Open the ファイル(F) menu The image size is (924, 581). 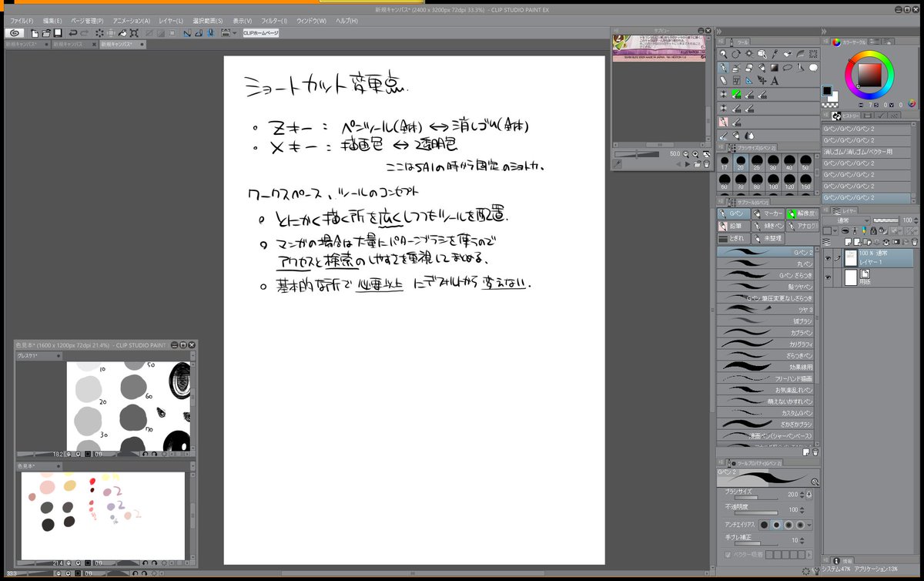(x=22, y=20)
